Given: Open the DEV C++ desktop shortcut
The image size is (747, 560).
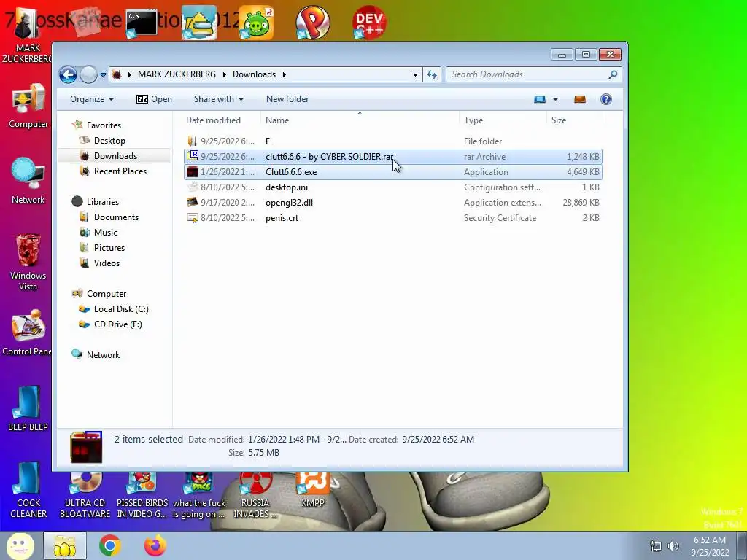Looking at the screenshot, I should (369, 23).
